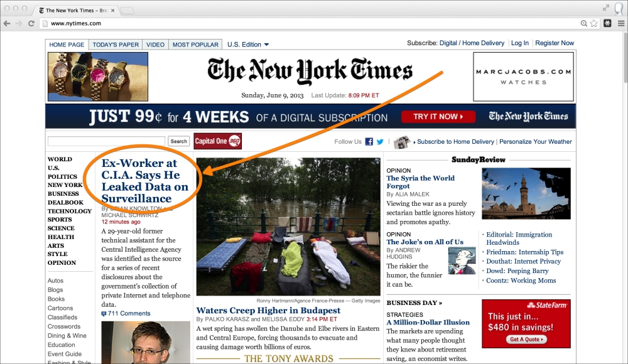The width and height of the screenshot is (628, 364).
Task: Click the zoom magnifier icon in address bar
Action: pos(584,24)
